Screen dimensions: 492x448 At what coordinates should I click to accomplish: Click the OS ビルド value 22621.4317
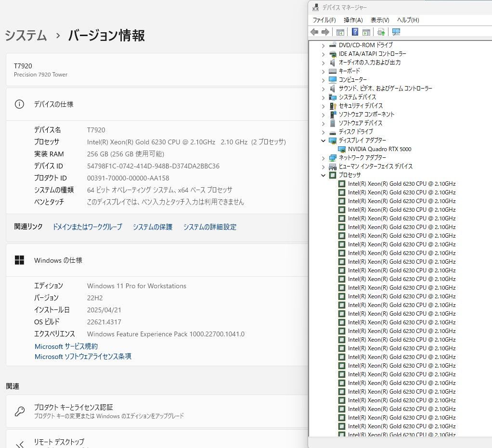104,322
